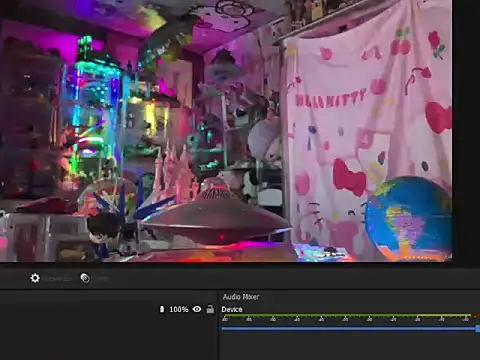
Task: Select the Device audio source label
Action: pos(232,309)
